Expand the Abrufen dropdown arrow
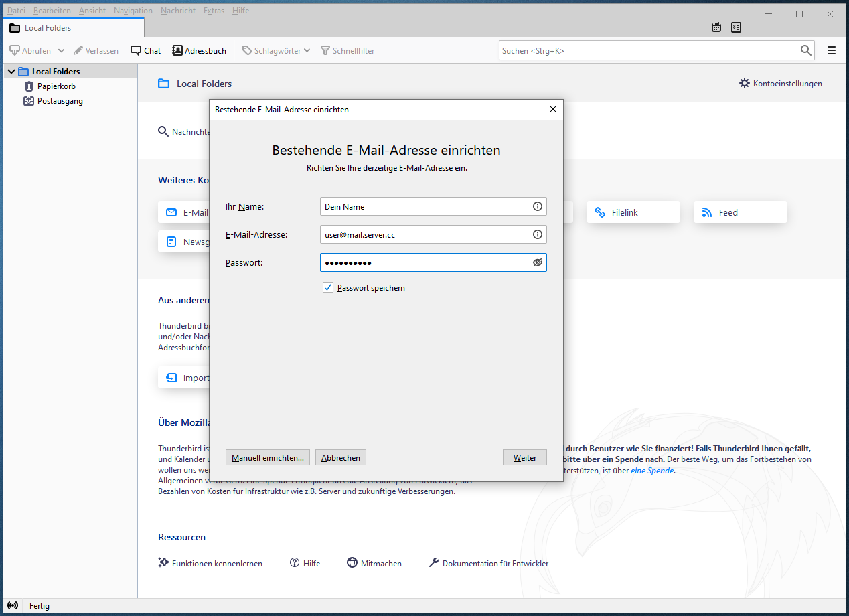The height and width of the screenshot is (616, 849). pos(61,50)
